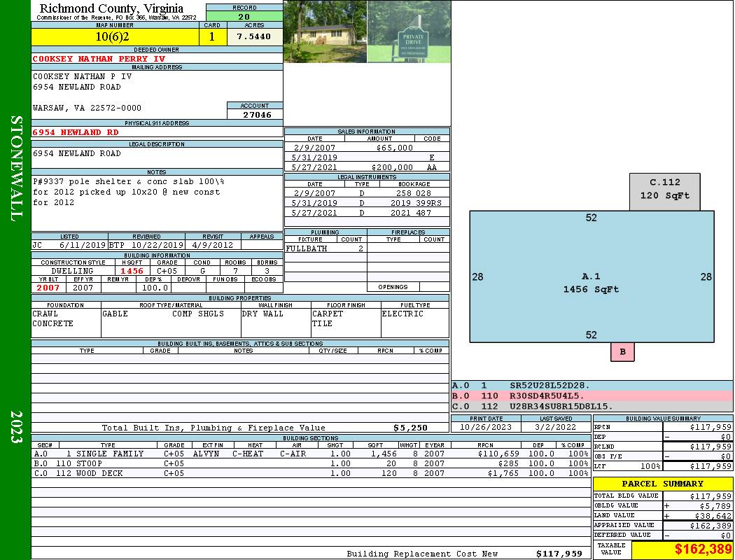This screenshot has width=735, height=560.
Task: Click the 6954 NEWLAND RD physical address
Action: click(76, 132)
